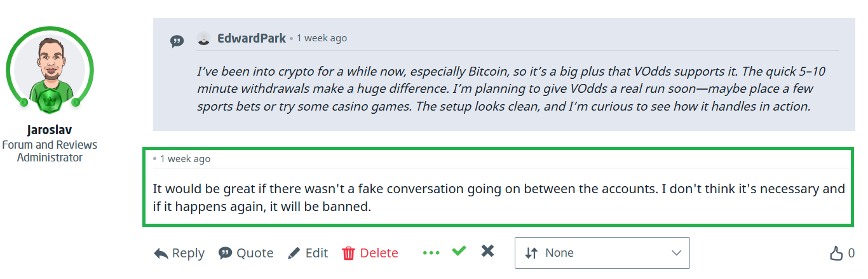
Task: Open the Jaroslav username link
Action: click(50, 130)
